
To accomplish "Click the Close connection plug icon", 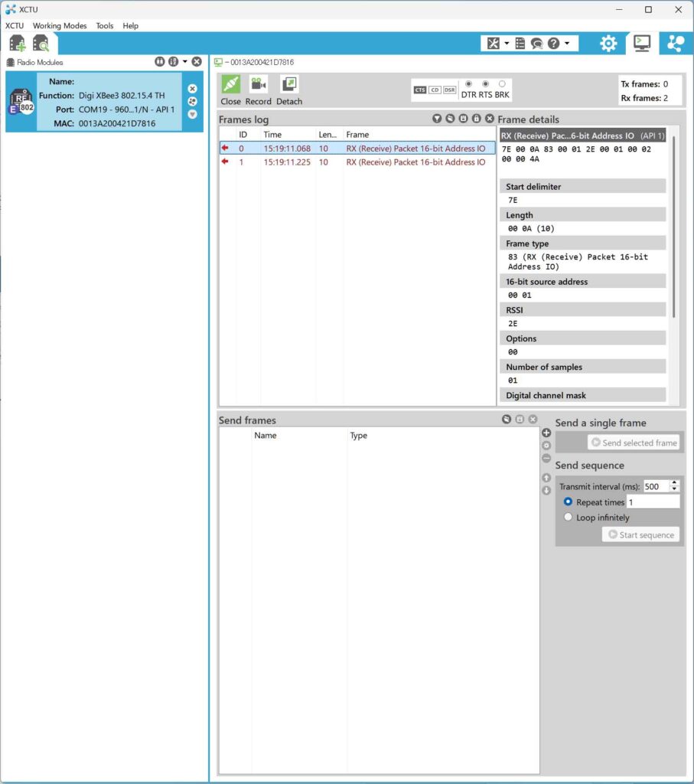I will click(x=231, y=84).
